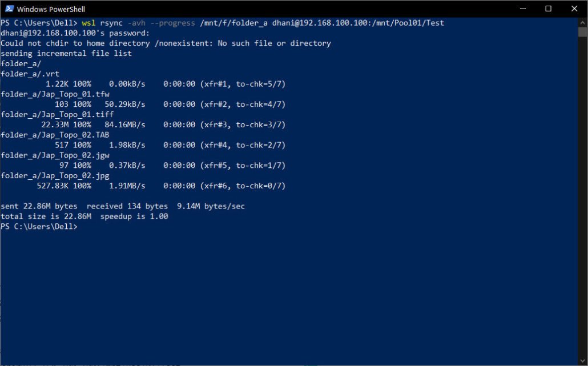
Task: Click the scrollbar down arrow
Action: (x=583, y=360)
